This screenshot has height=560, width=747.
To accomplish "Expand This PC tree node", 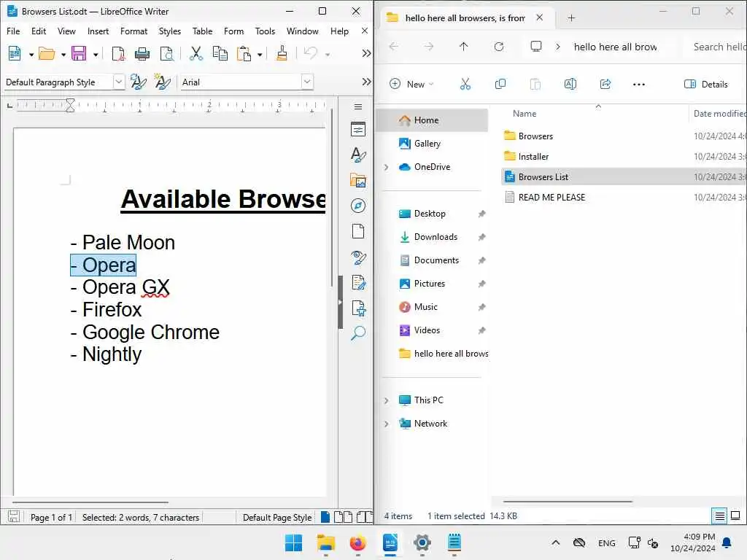I will click(387, 400).
